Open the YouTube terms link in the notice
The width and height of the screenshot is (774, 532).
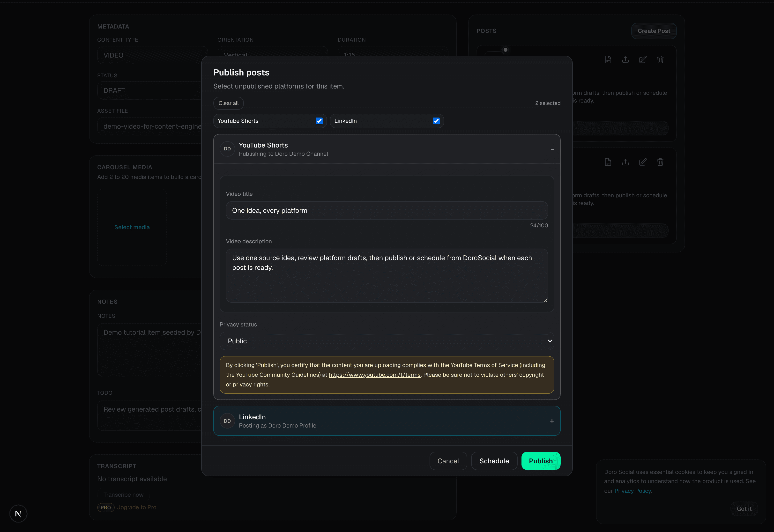[374, 375]
